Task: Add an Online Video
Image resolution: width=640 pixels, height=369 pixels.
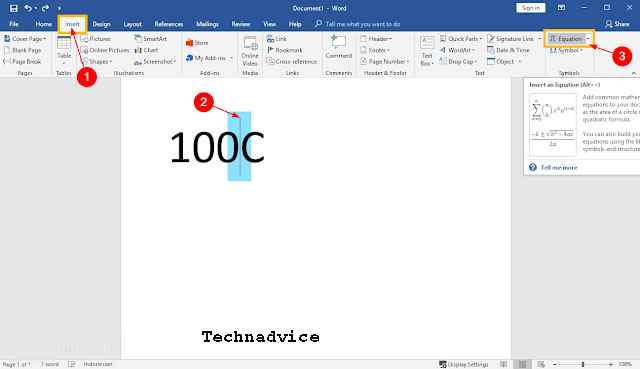Action: click(250, 51)
